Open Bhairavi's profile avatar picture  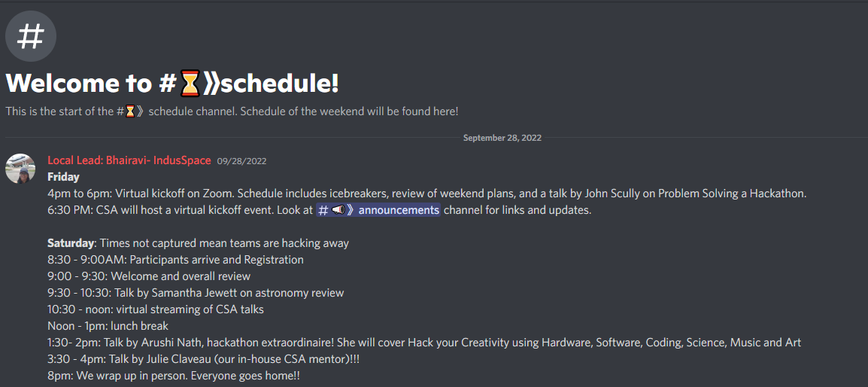(20, 169)
